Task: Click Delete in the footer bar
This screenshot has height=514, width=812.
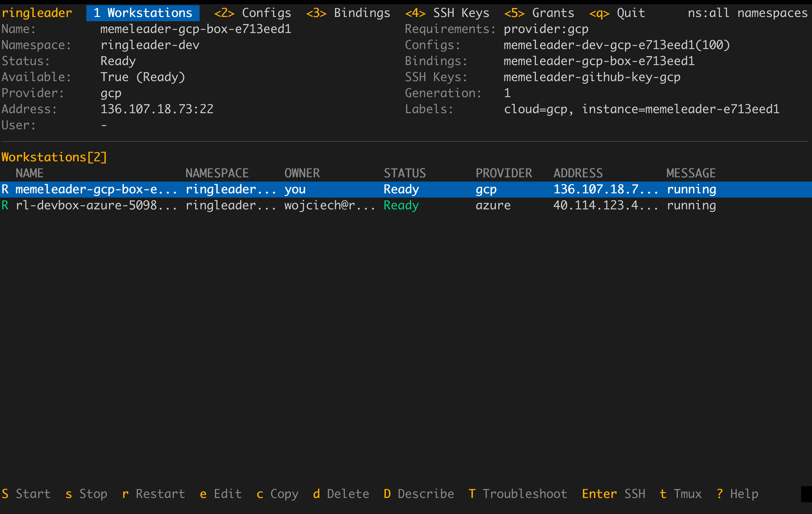Action: tap(341, 494)
